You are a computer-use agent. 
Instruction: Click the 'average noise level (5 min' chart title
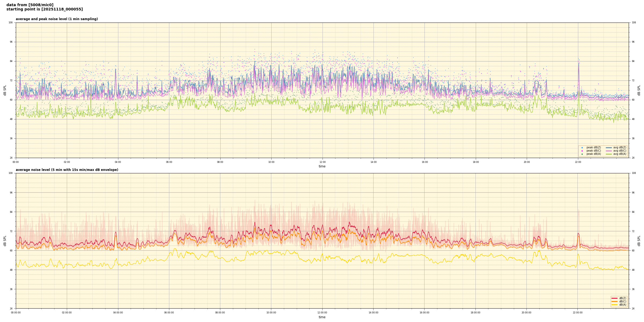pyautogui.click(x=67, y=170)
